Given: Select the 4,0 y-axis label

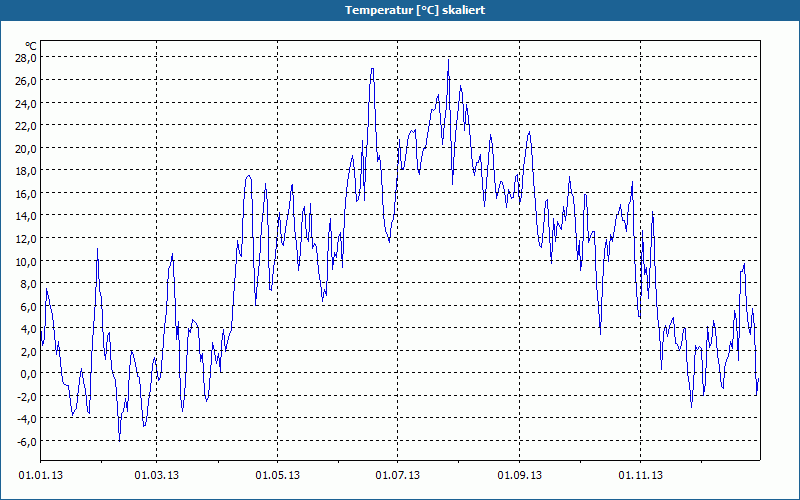Looking at the screenshot, I should click(28, 328).
